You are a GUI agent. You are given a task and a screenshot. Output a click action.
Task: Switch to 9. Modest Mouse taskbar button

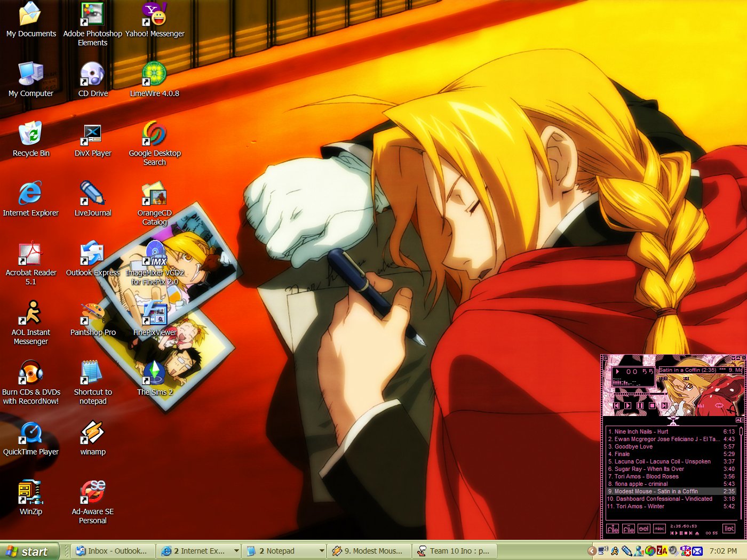370,551
